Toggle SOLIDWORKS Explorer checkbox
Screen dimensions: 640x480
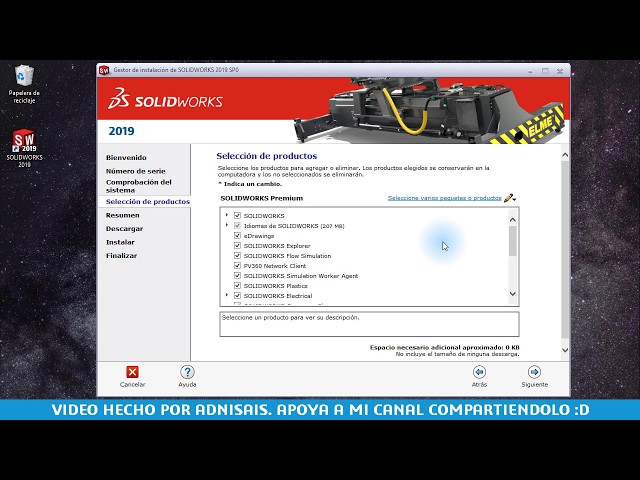(x=237, y=245)
